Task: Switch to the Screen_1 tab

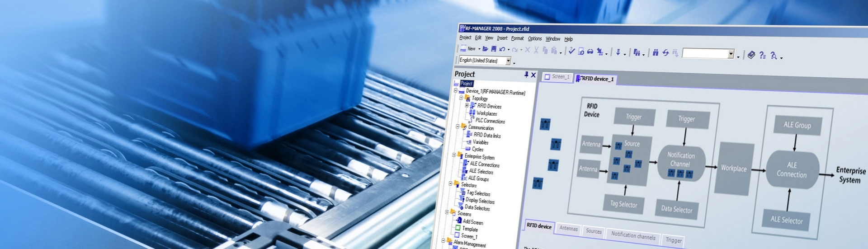Action: (557, 77)
